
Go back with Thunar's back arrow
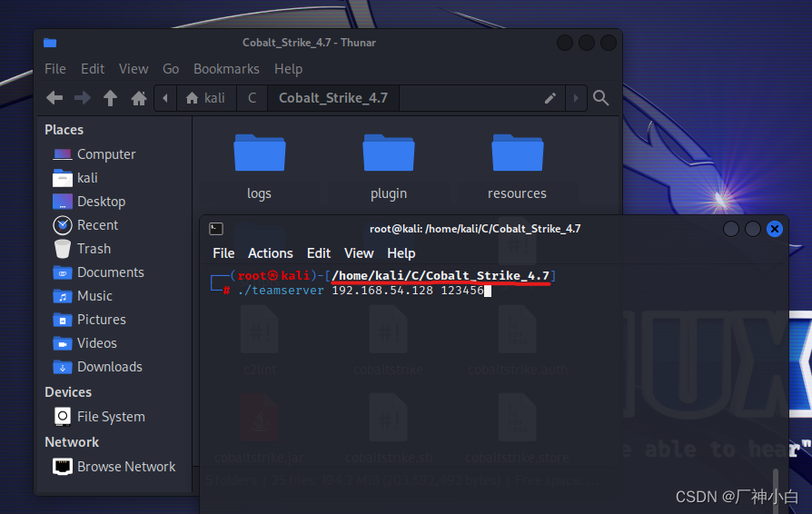tap(54, 98)
